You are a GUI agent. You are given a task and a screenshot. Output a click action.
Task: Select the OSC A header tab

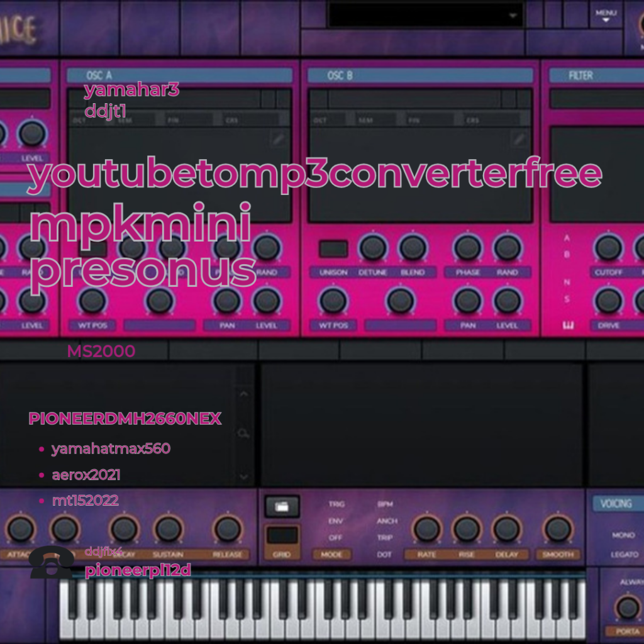179,75
